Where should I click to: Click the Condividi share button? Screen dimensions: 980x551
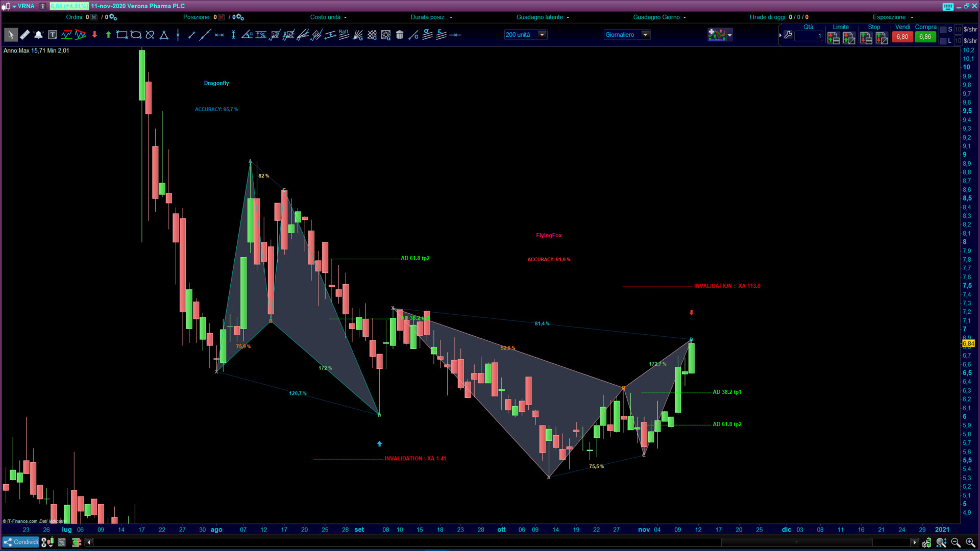(20, 542)
